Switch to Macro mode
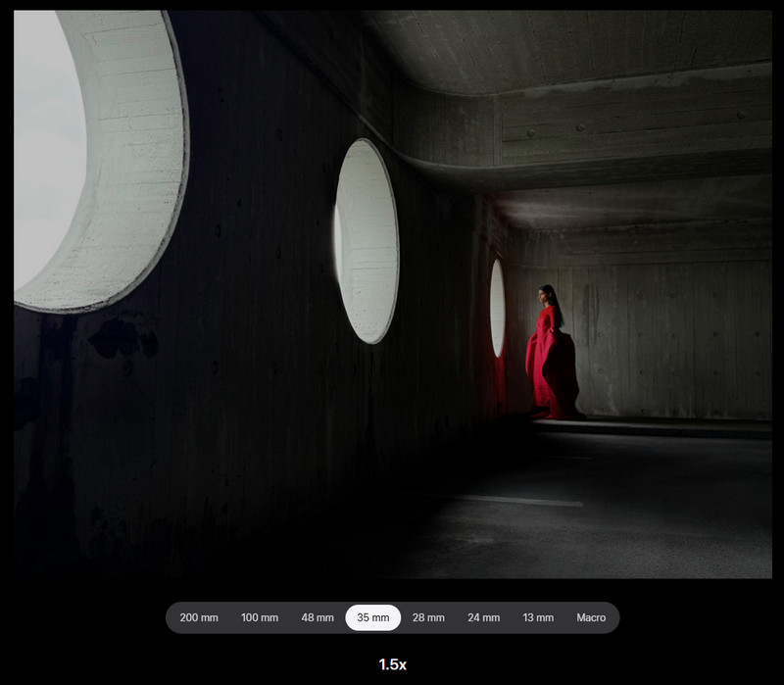 click(591, 617)
